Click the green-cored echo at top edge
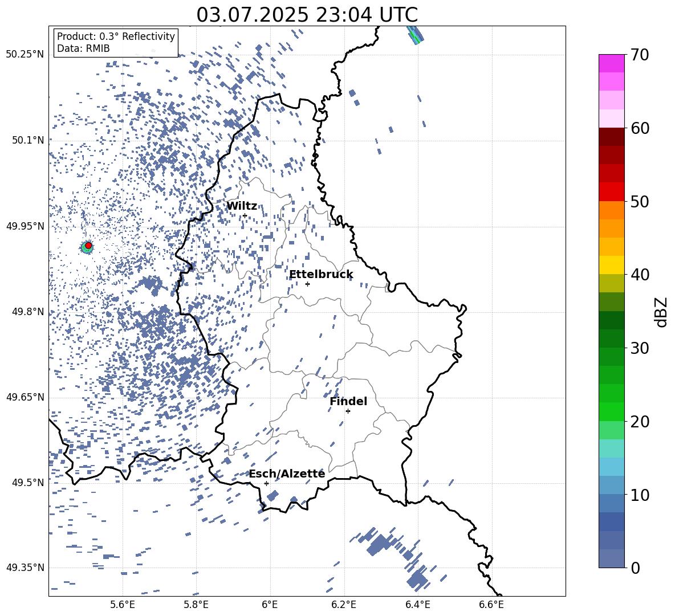Screen dimensions: 675x616 click(415, 35)
